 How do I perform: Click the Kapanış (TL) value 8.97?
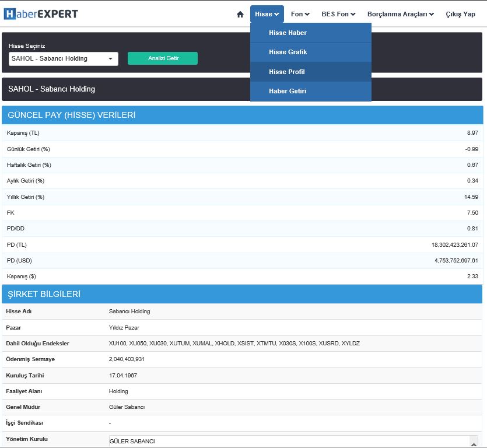(x=472, y=132)
